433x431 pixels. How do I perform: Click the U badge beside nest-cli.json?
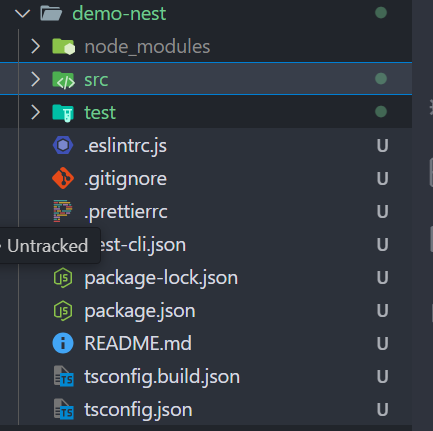(x=383, y=245)
